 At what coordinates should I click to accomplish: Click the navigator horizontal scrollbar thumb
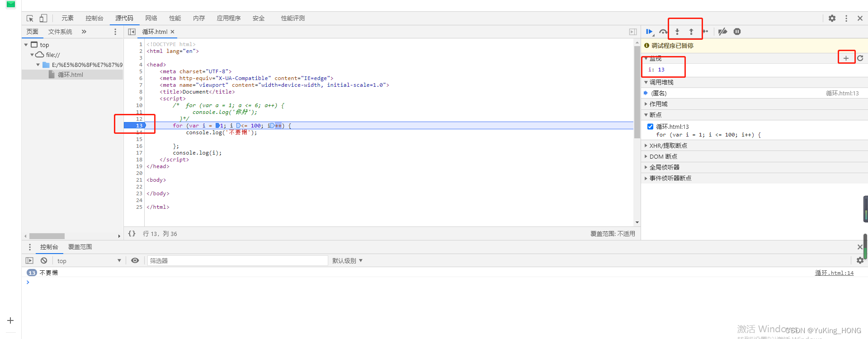47,236
